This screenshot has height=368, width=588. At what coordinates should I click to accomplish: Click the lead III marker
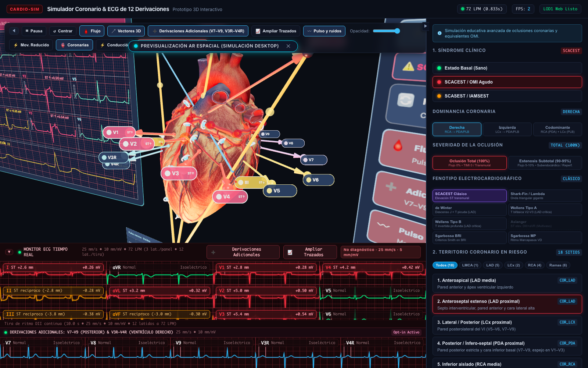click(251, 182)
